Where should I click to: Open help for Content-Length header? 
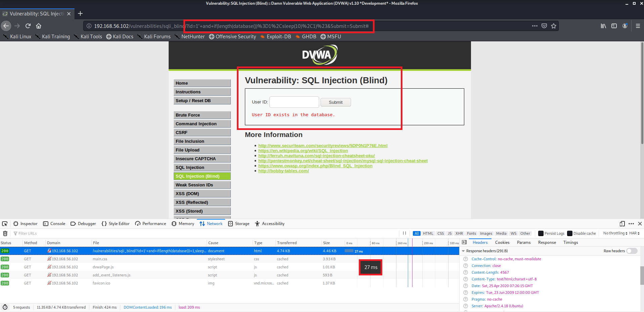[466, 272]
